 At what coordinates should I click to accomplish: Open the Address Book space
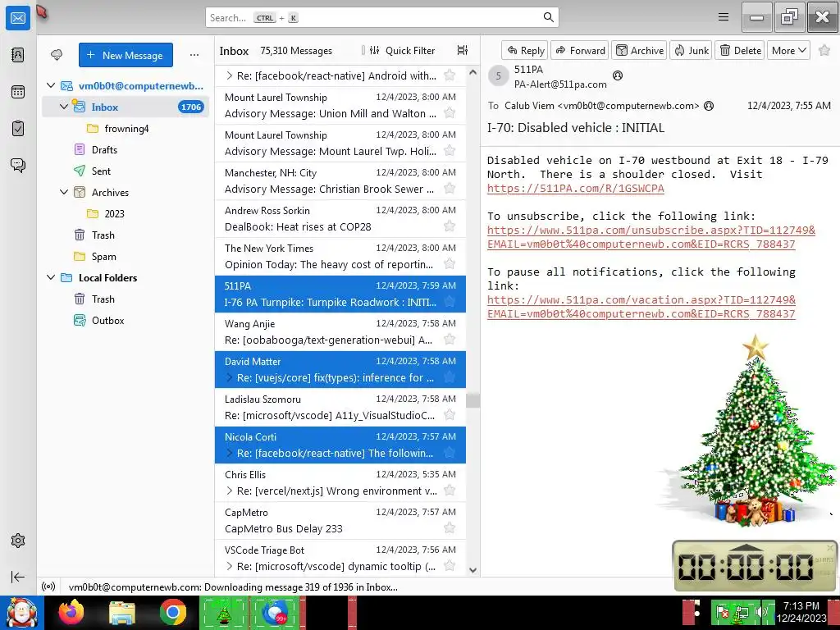[18, 55]
